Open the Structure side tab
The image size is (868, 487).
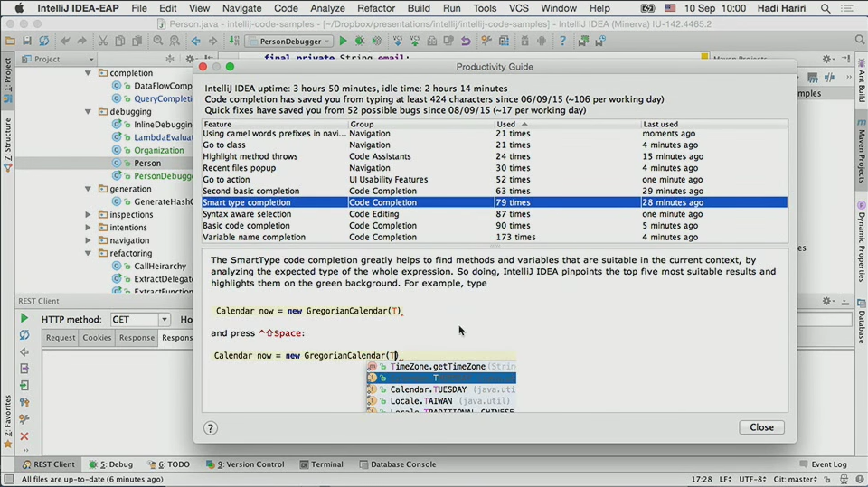pyautogui.click(x=8, y=145)
